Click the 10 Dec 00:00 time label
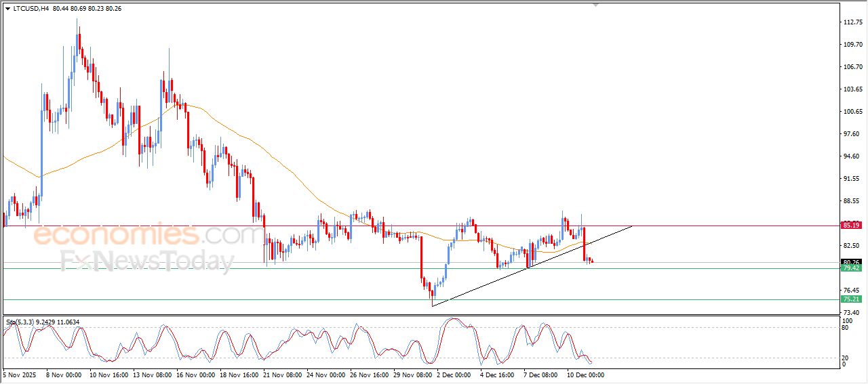 [x=585, y=375]
